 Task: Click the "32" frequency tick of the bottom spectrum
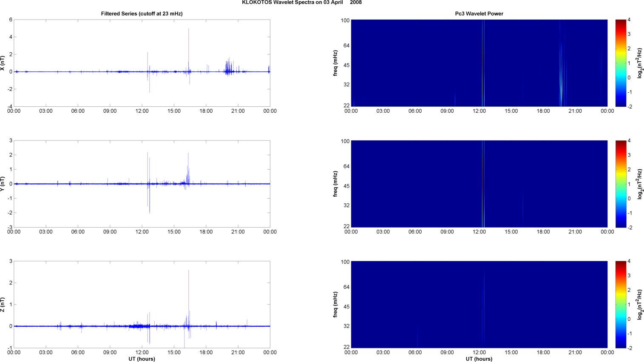click(346, 326)
